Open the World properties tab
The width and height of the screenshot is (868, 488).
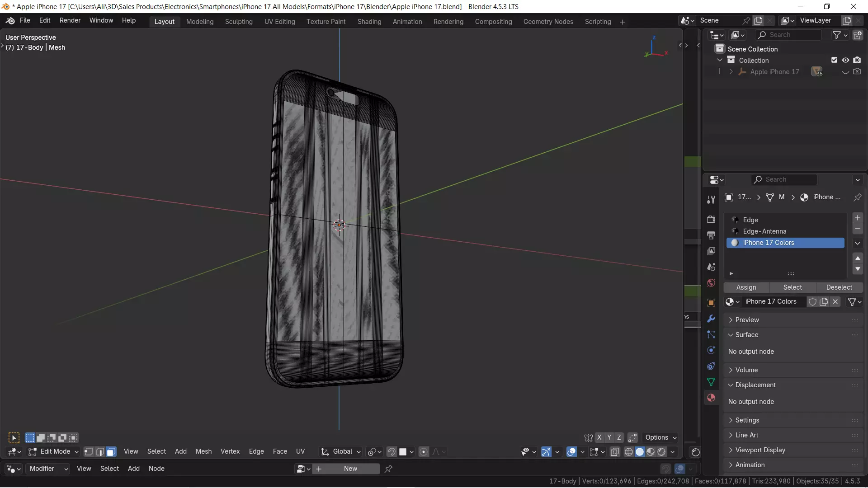[x=711, y=283]
